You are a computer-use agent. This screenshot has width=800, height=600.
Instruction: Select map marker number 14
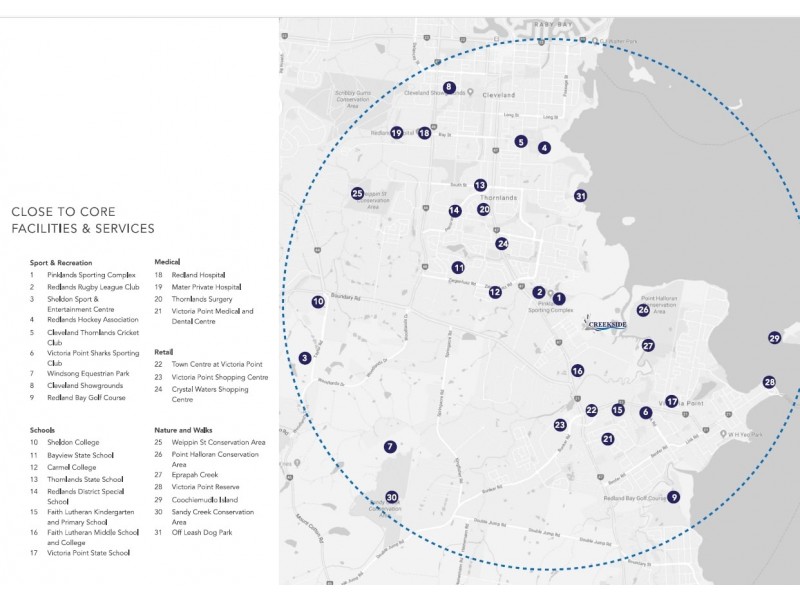[455, 211]
